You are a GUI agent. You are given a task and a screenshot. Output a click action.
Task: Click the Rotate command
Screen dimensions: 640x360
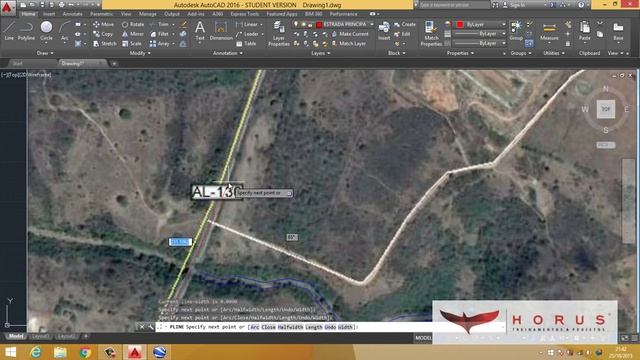(133, 24)
